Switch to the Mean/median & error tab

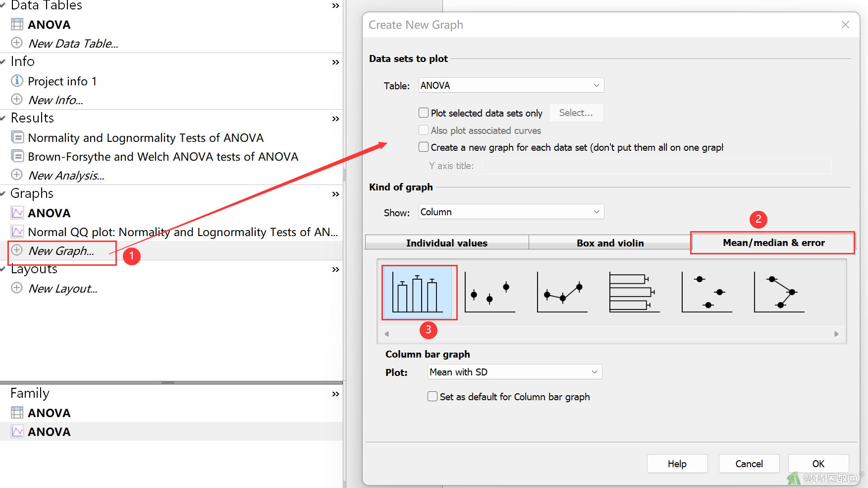pos(773,243)
